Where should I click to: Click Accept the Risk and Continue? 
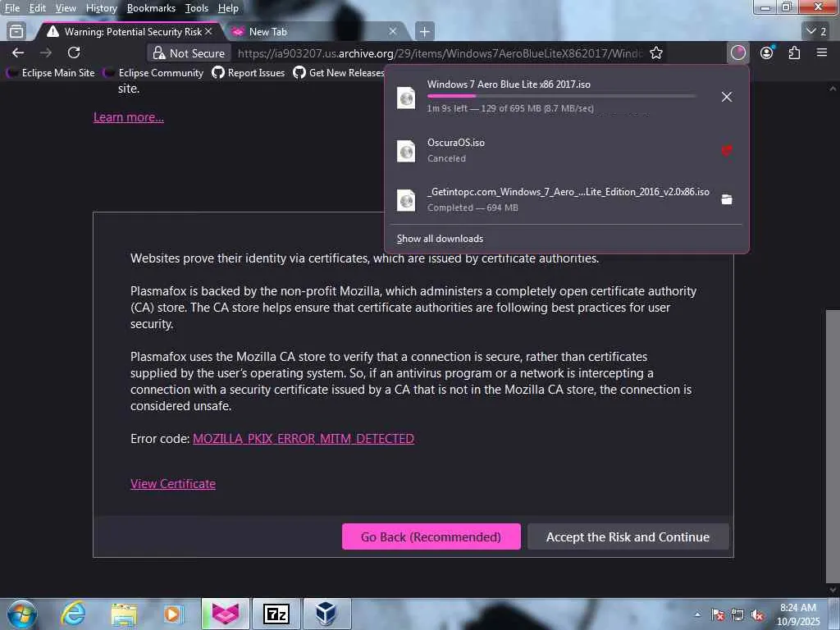(x=628, y=536)
